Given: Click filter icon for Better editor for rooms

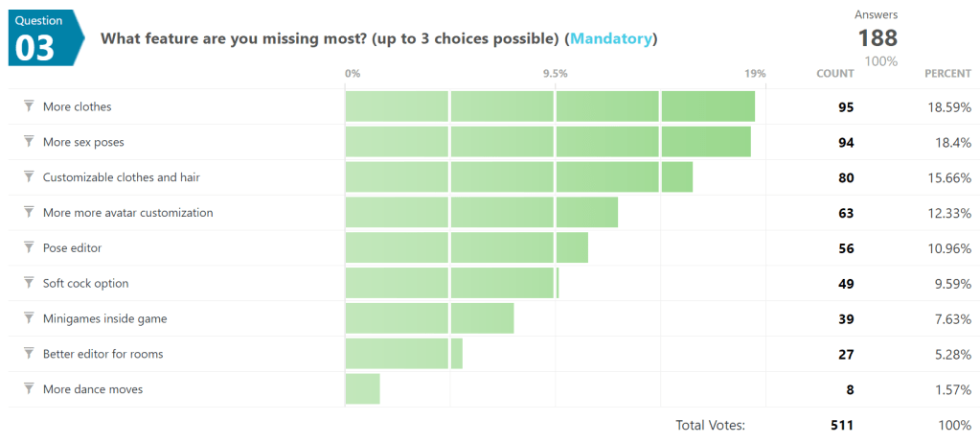Looking at the screenshot, I should 29,354.
